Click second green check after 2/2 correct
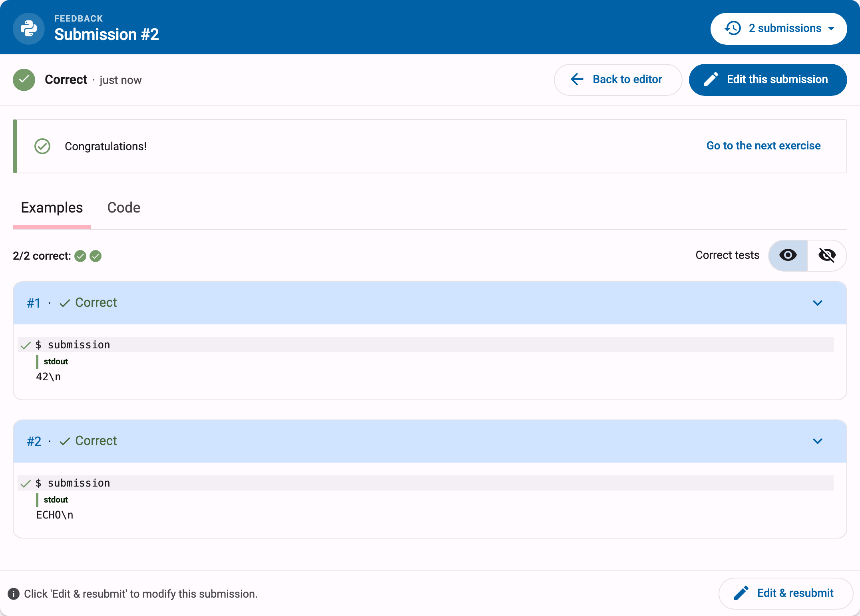The height and width of the screenshot is (616, 860). [x=96, y=256]
